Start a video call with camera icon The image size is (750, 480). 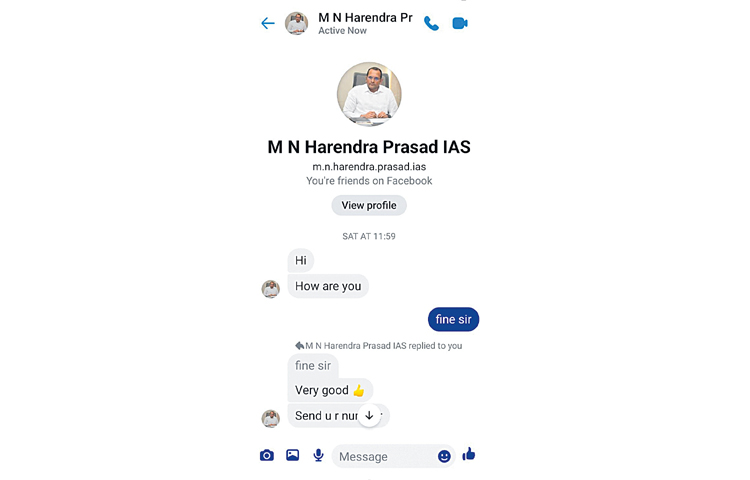click(x=460, y=23)
